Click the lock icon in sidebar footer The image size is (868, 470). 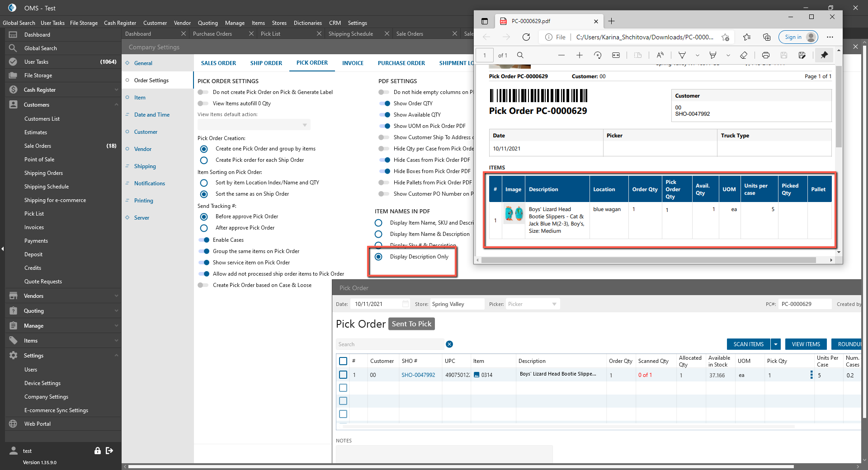click(x=97, y=451)
